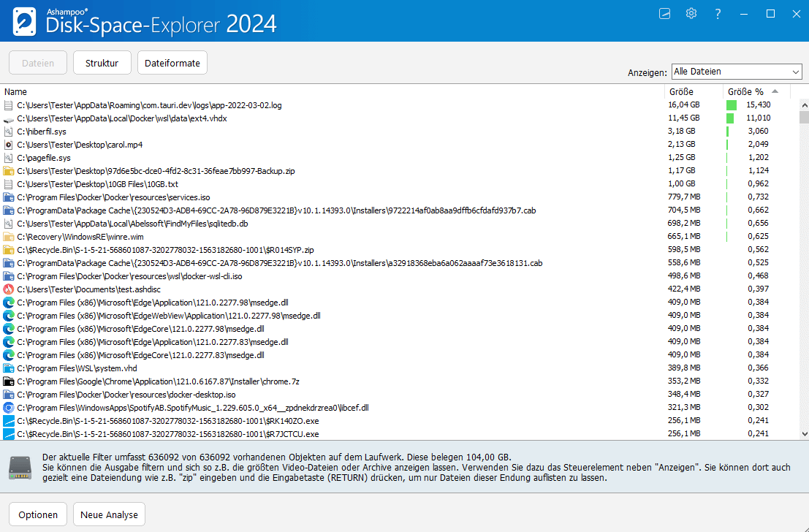The width and height of the screenshot is (809, 532).
Task: Click the help question mark icon
Action: [x=718, y=14]
